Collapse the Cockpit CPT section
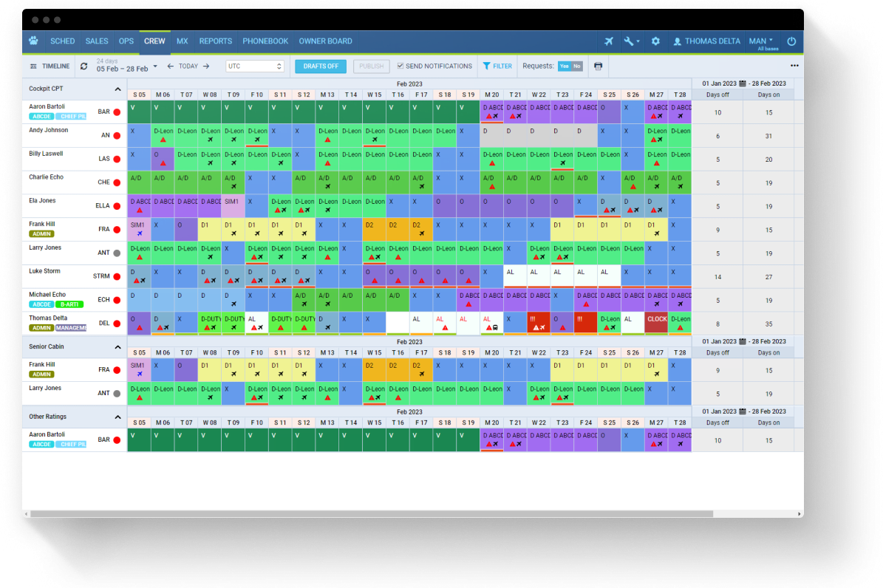883x588 pixels. (116, 88)
